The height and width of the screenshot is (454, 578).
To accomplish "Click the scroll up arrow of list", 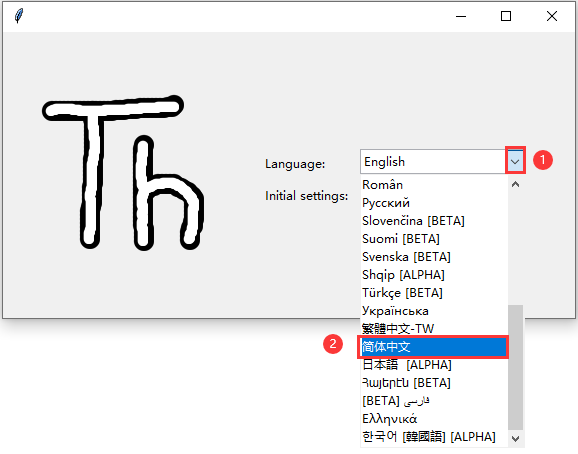I will coord(515,184).
